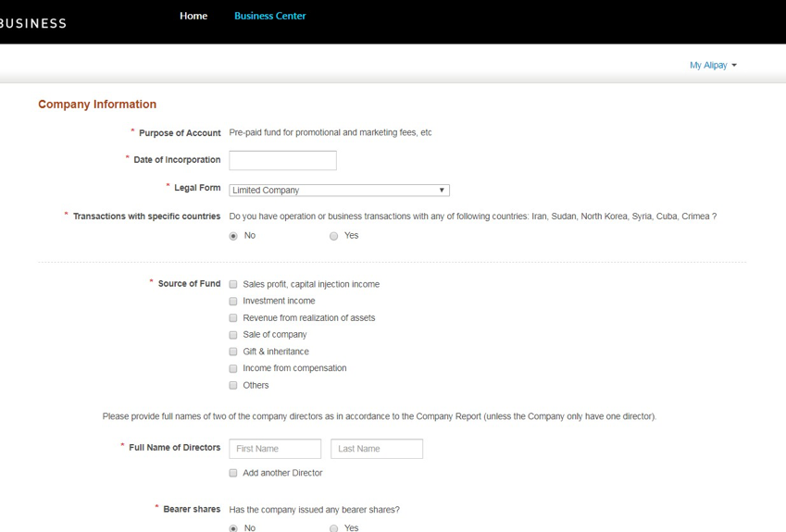Click the Purpose of Account label
Screen dimensions: 786x532
point(180,132)
